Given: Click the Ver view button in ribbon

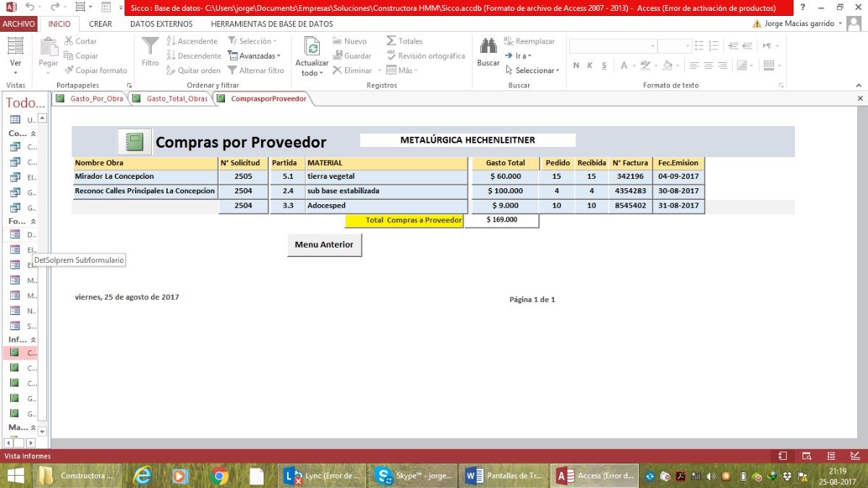Looking at the screenshot, I should point(15,51).
